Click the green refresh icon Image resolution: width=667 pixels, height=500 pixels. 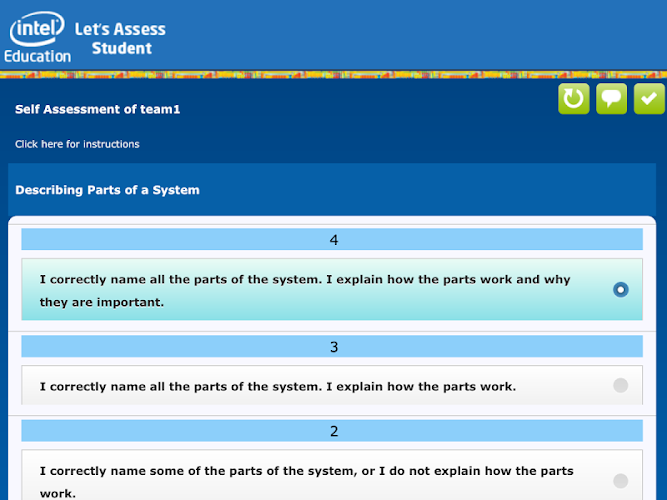[574, 99]
